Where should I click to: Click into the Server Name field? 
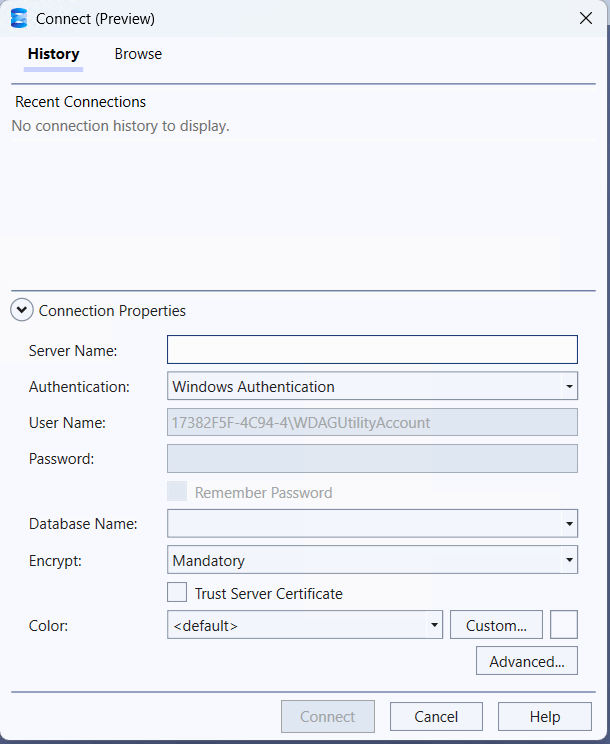(372, 349)
